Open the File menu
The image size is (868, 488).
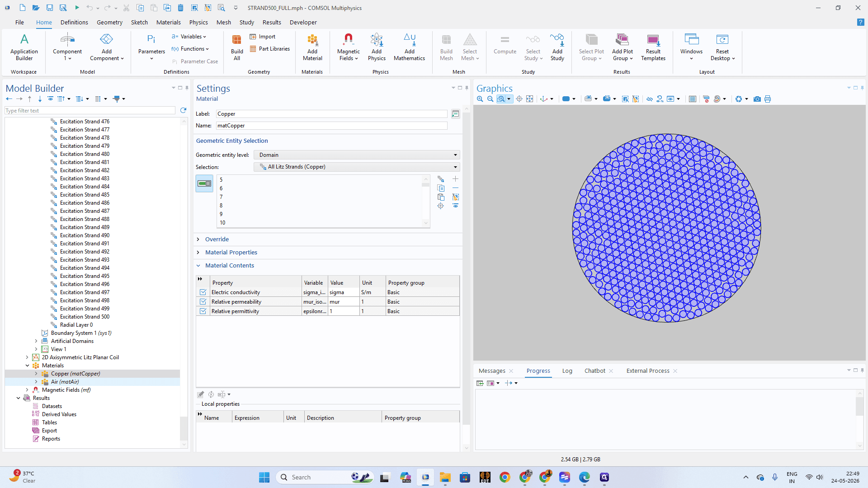click(19, 22)
